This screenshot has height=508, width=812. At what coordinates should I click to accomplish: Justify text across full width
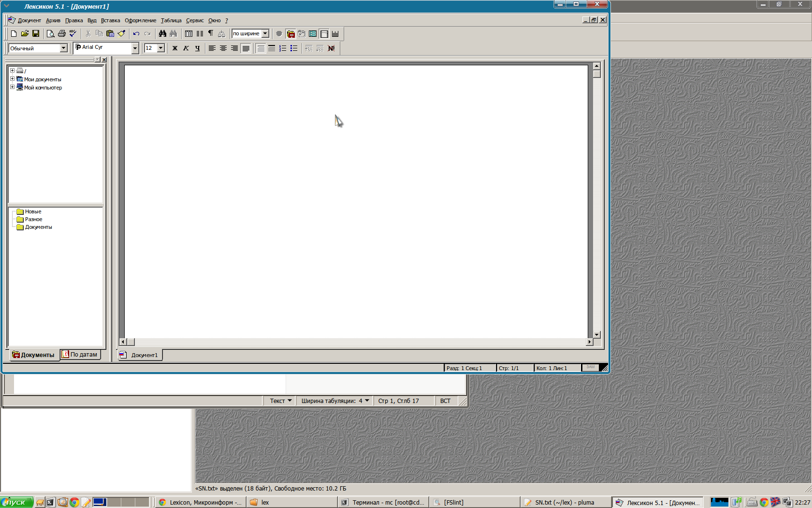(x=246, y=48)
